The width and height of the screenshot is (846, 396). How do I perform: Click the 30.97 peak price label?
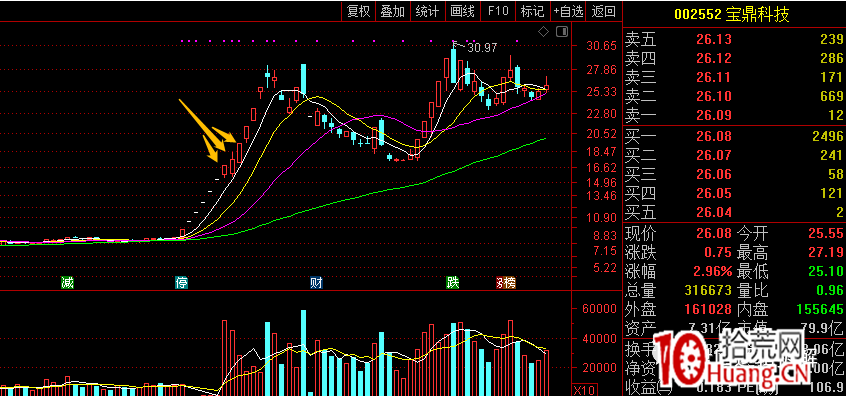click(481, 48)
